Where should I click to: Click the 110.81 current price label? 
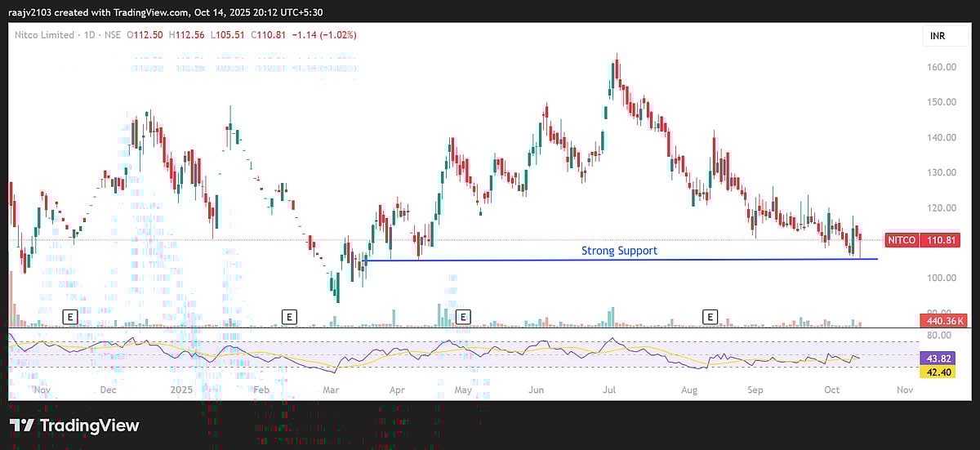click(939, 241)
